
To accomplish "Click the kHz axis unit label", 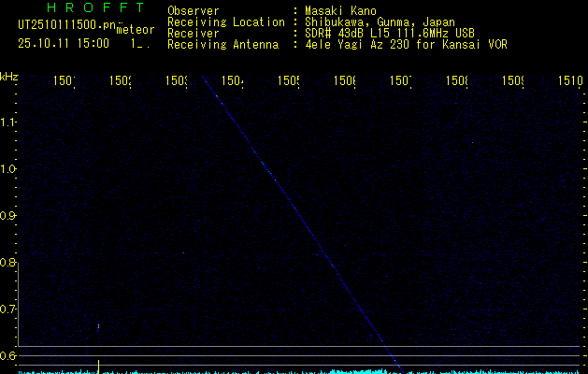I will coord(9,77).
